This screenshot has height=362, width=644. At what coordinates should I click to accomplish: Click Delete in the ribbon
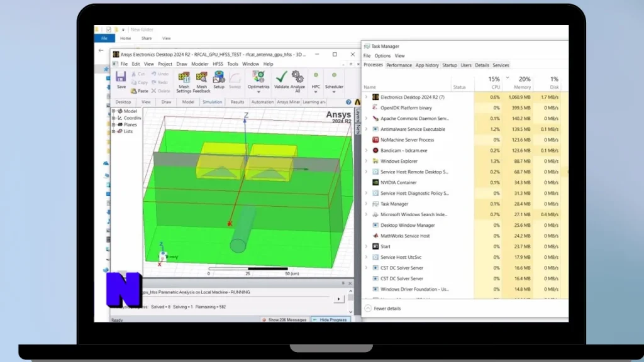(160, 91)
